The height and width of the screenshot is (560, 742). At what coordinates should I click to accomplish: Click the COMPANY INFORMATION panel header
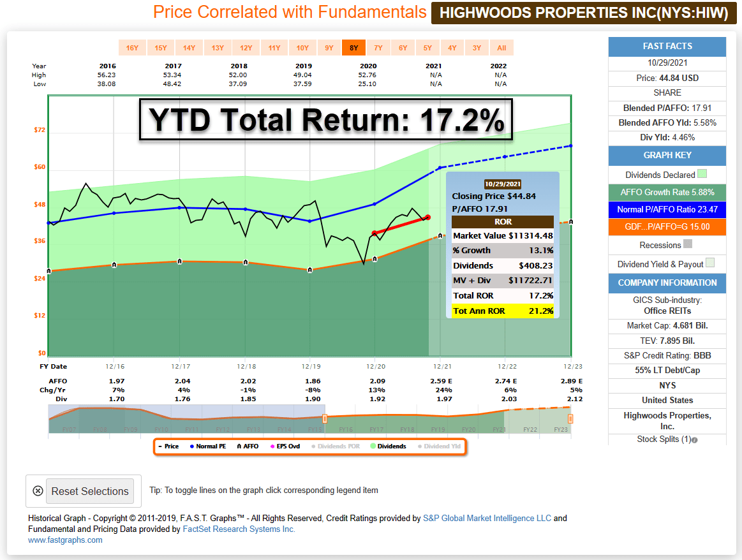[667, 283]
